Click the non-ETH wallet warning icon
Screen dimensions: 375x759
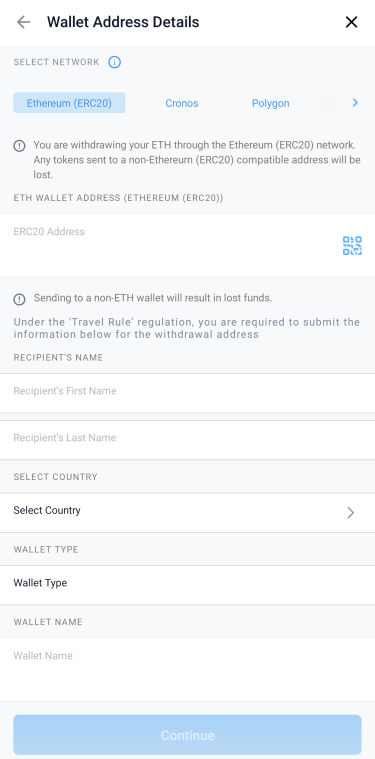(19, 299)
